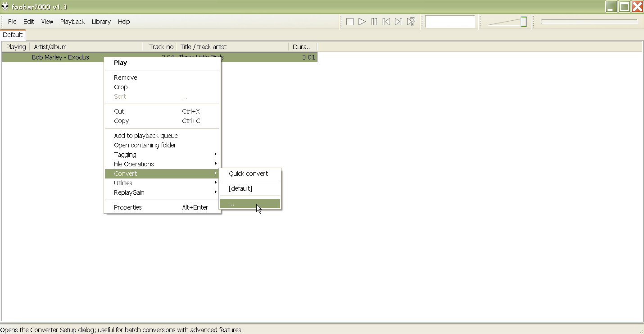This screenshot has width=644, height=334.
Task: Start playback with the Play button
Action: click(362, 22)
